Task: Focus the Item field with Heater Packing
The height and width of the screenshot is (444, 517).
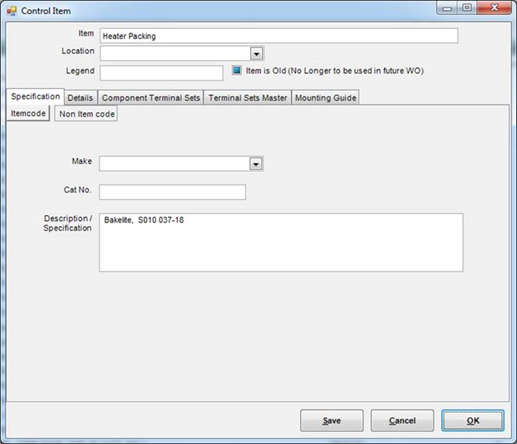Action: [279, 36]
